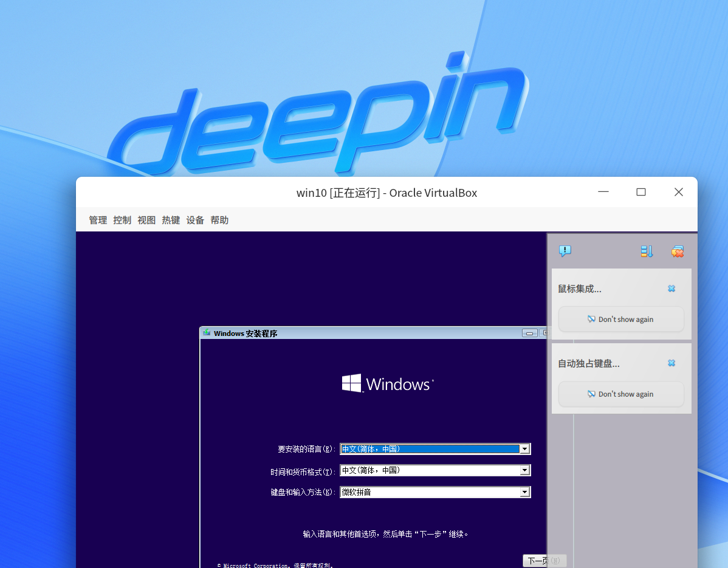Open the 视图 menu
This screenshot has height=568, width=728.
click(146, 220)
